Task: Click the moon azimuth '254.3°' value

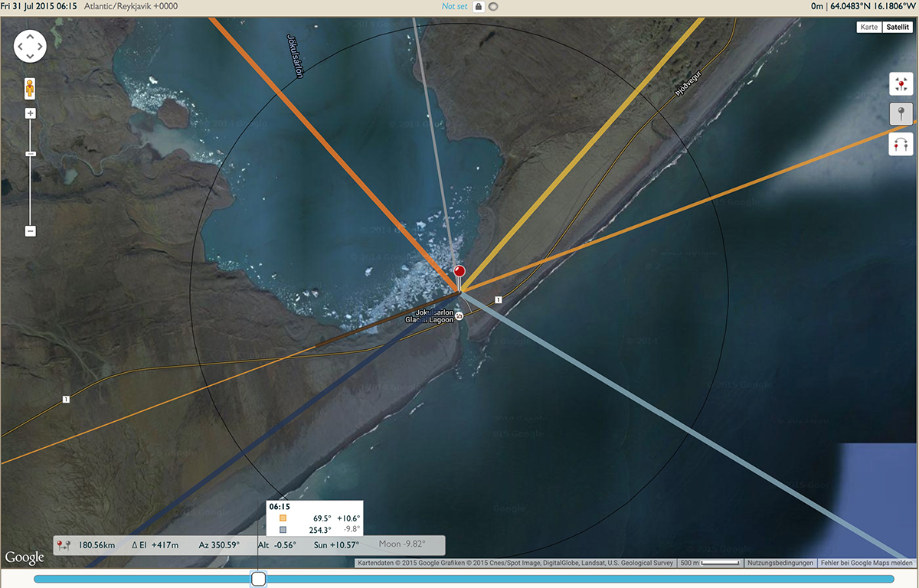Action: click(320, 530)
